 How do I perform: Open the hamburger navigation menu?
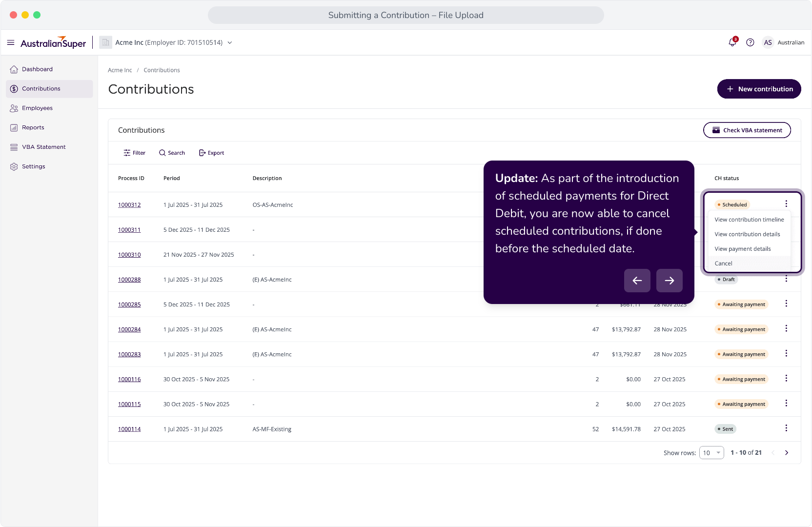coord(11,42)
